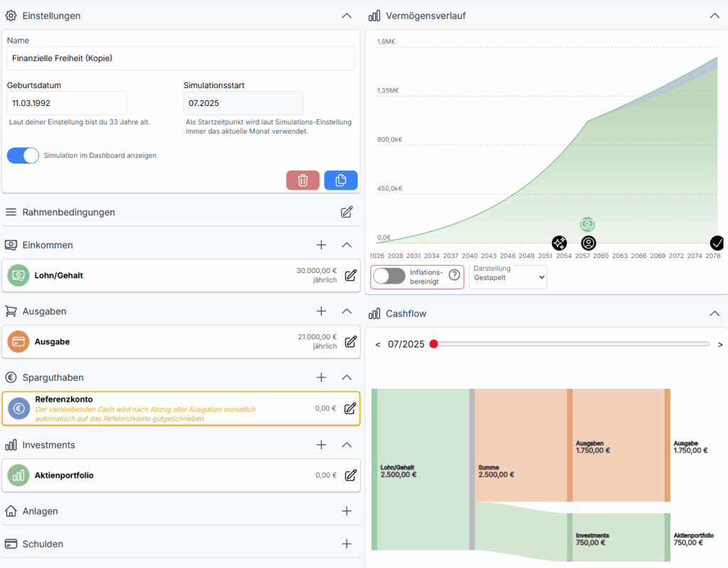Edit Rahmenbedingungen via pencil icon
The width and height of the screenshot is (728, 568).
(347, 213)
